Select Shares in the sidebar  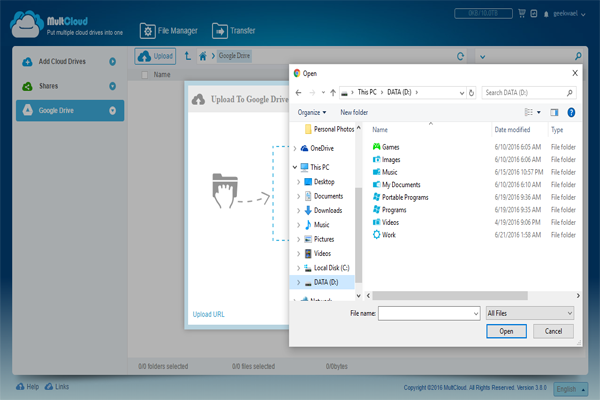[48, 86]
